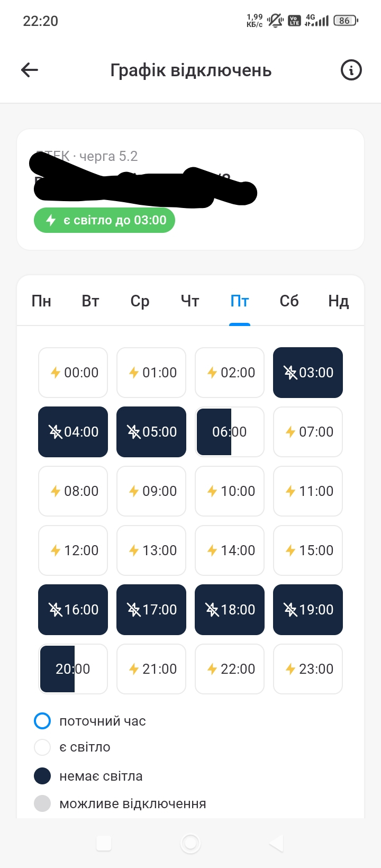Open the info icon in header

(351, 70)
